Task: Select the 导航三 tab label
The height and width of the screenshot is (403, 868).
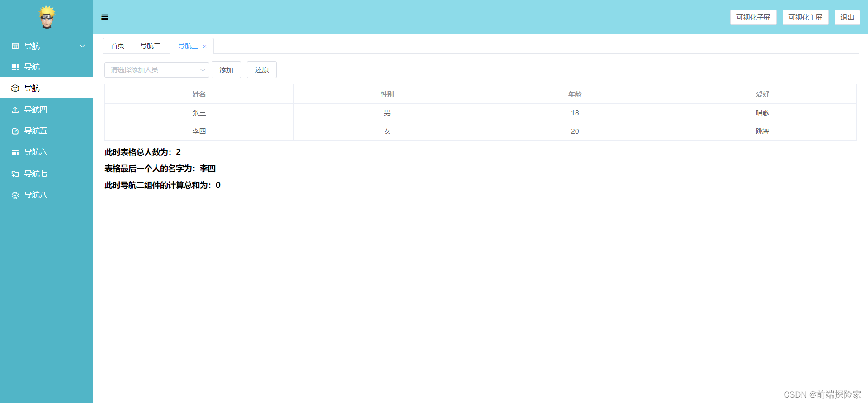Action: tap(188, 46)
